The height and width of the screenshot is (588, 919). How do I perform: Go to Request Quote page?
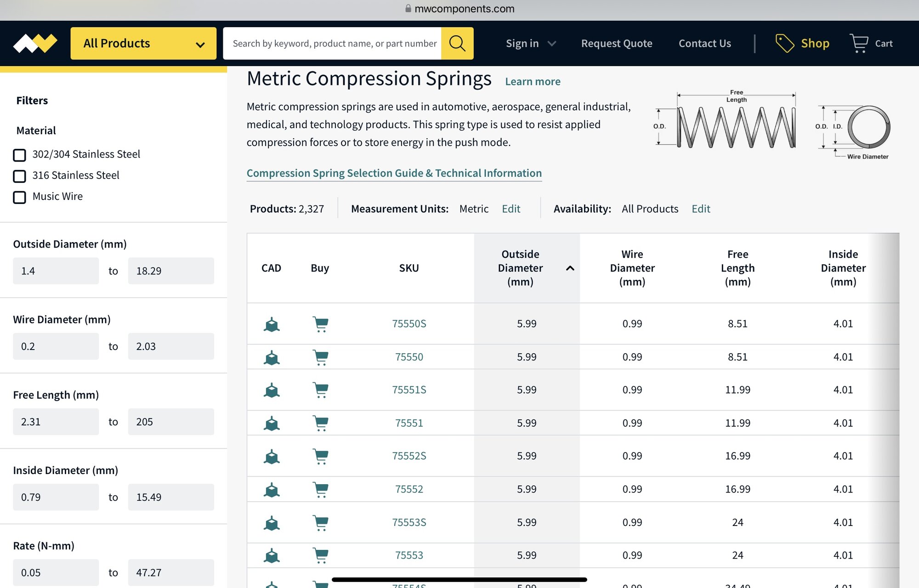616,43
